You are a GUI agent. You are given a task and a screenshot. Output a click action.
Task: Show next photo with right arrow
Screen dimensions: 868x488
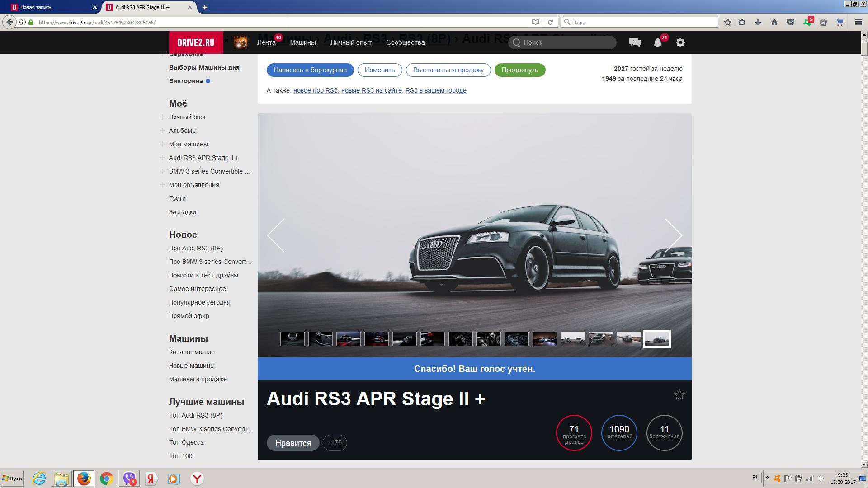[x=673, y=235]
